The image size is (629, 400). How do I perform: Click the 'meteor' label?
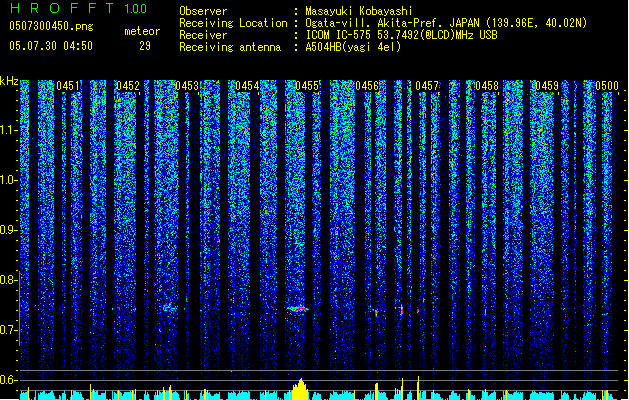coord(142,31)
